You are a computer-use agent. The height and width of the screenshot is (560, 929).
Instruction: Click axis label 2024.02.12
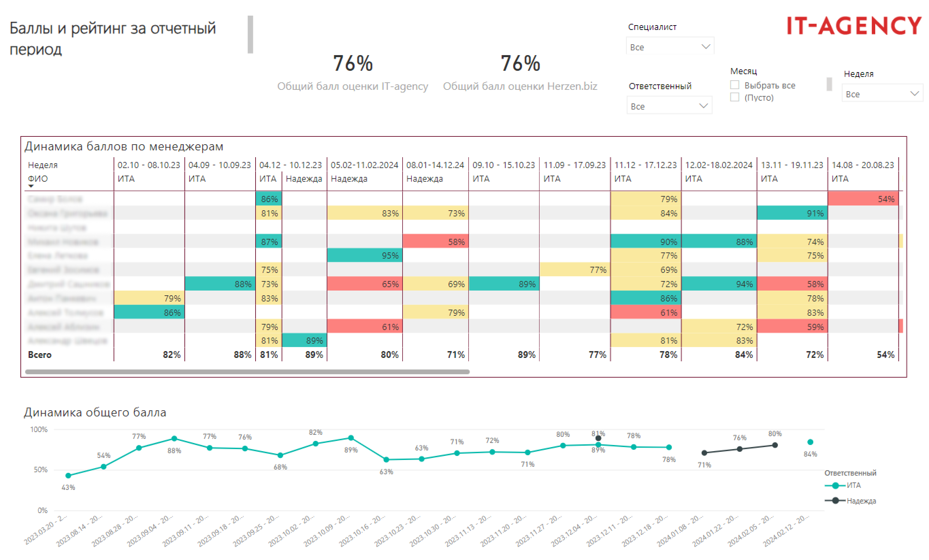pos(786,530)
